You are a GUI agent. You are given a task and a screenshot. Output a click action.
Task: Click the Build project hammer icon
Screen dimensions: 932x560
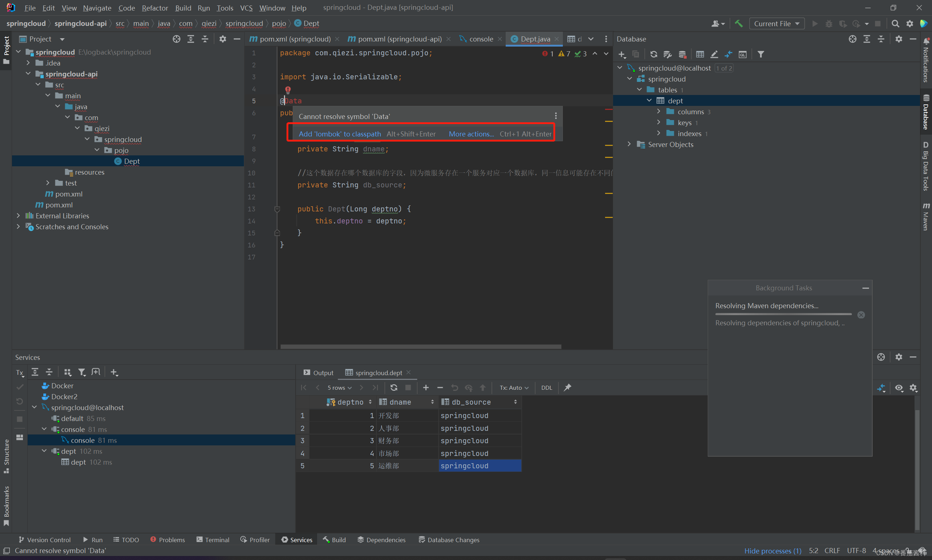(738, 23)
